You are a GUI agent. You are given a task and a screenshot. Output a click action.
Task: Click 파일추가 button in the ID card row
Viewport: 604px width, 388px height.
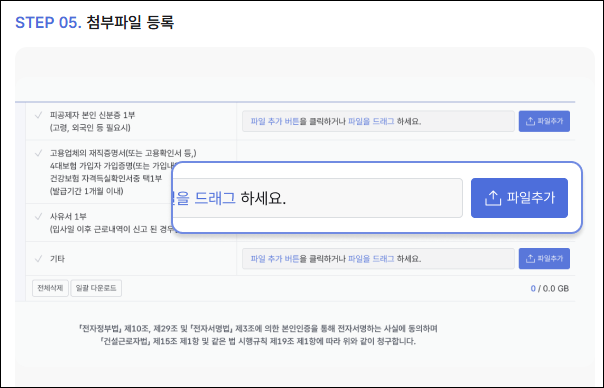tap(544, 121)
